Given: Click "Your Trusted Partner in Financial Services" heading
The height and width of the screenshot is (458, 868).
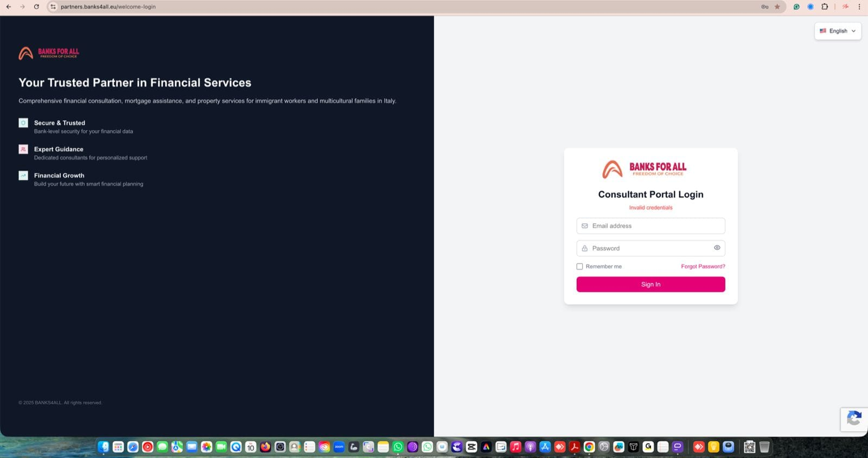Looking at the screenshot, I should coord(135,82).
